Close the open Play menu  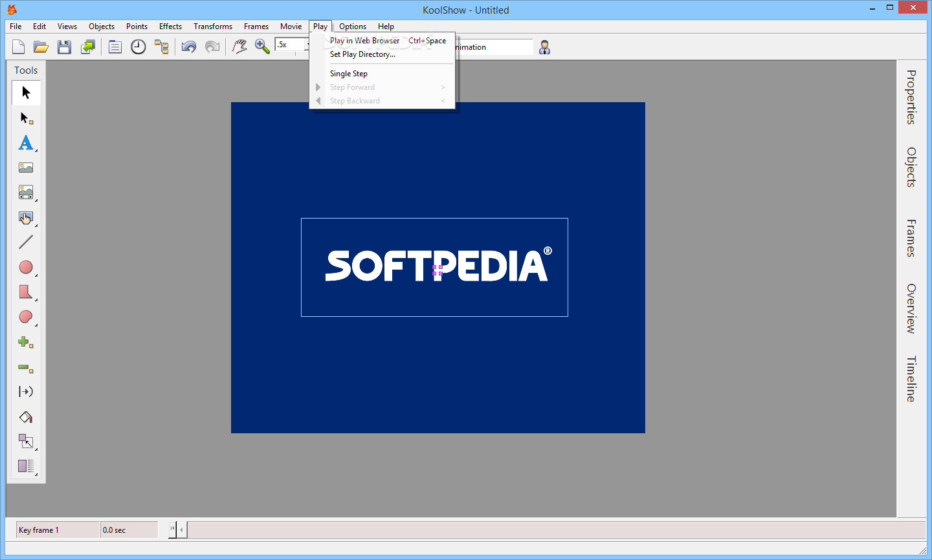pos(320,27)
